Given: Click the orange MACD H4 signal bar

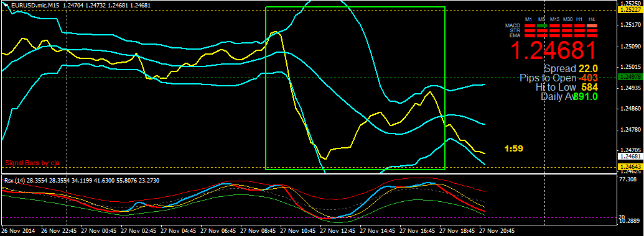Looking at the screenshot, I should pos(592,26).
